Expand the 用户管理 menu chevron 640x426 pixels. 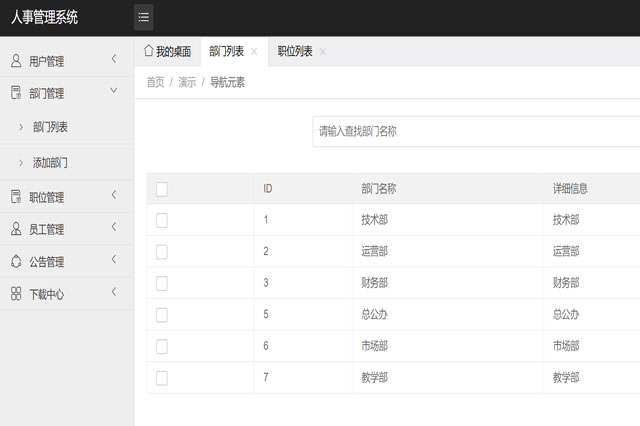click(114, 60)
